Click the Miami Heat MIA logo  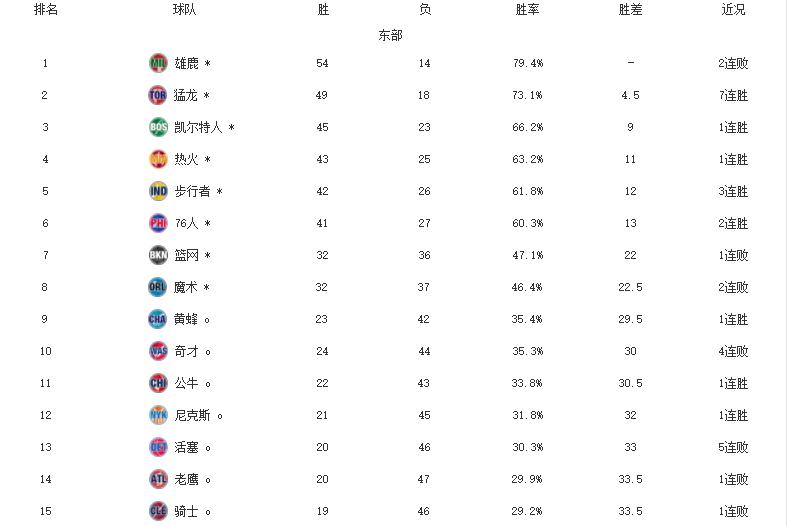tap(158, 159)
